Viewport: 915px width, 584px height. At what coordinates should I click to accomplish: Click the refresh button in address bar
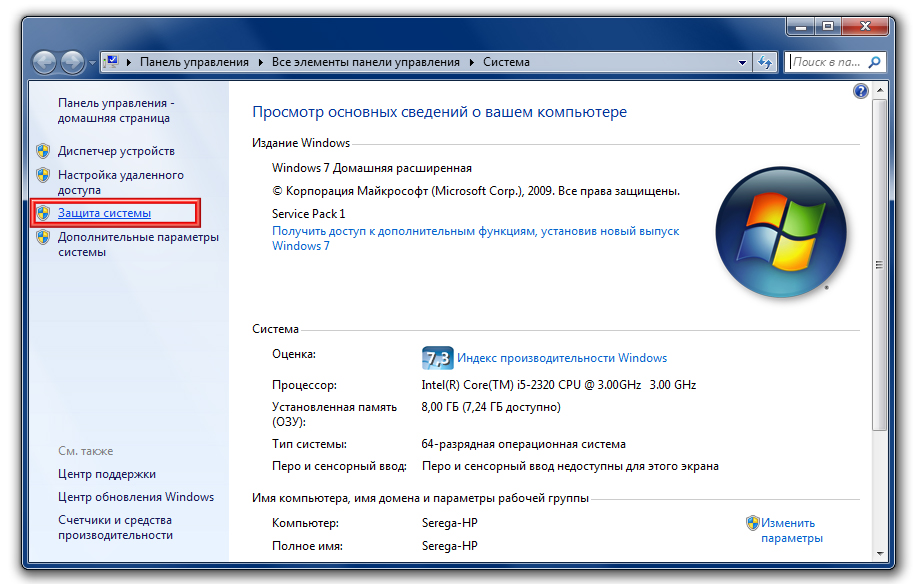(x=765, y=62)
